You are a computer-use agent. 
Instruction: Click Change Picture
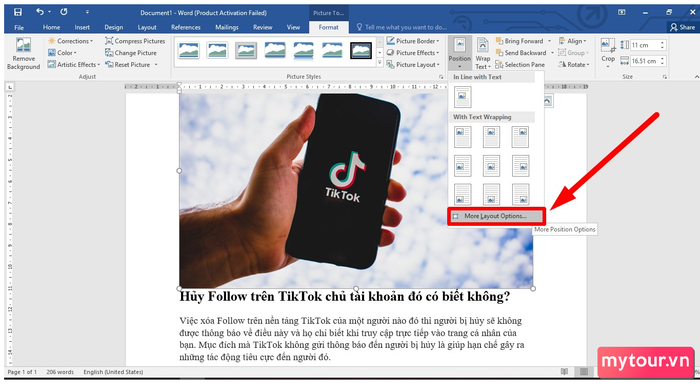point(131,53)
